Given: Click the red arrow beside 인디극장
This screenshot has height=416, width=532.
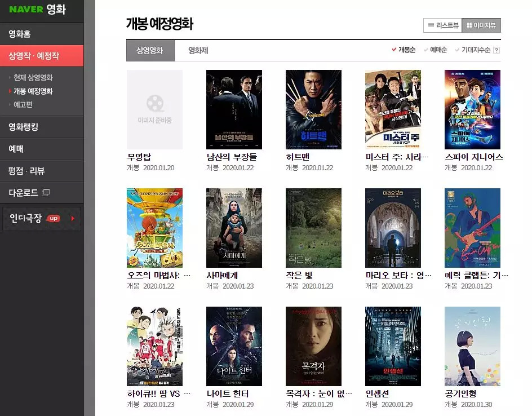Looking at the screenshot, I should (x=73, y=218).
